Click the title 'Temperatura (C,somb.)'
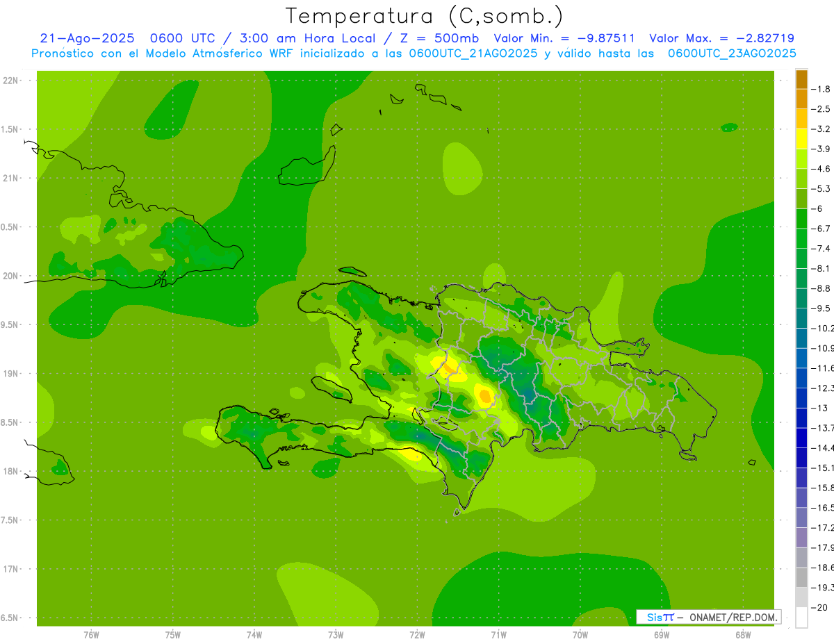Viewport: 834px width, 644px height. (x=424, y=16)
